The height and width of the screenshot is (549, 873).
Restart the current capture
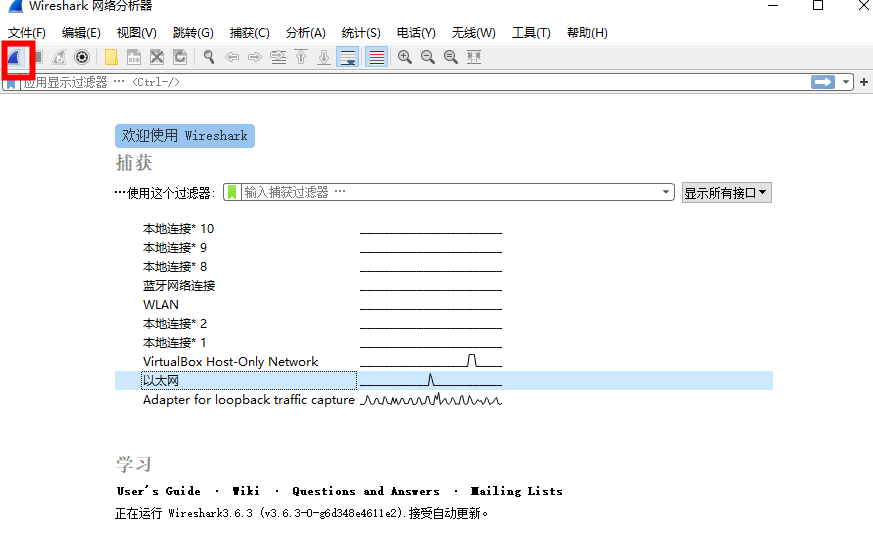59,57
